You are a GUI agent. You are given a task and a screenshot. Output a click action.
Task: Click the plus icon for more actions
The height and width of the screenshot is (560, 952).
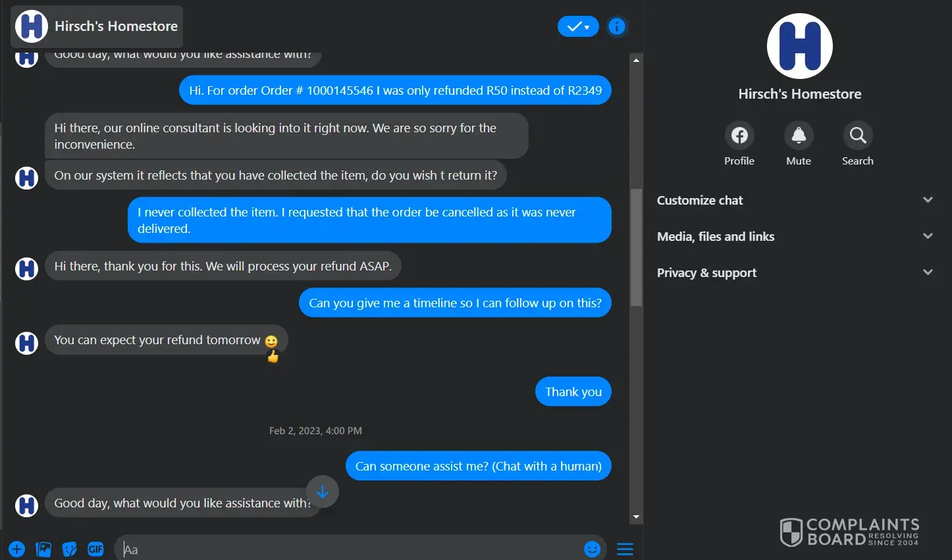point(17,549)
